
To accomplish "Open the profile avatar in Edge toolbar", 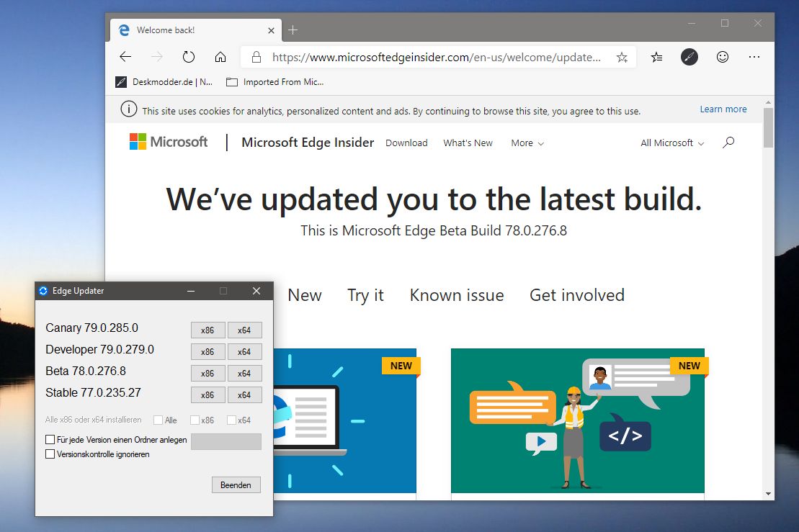I will click(689, 57).
